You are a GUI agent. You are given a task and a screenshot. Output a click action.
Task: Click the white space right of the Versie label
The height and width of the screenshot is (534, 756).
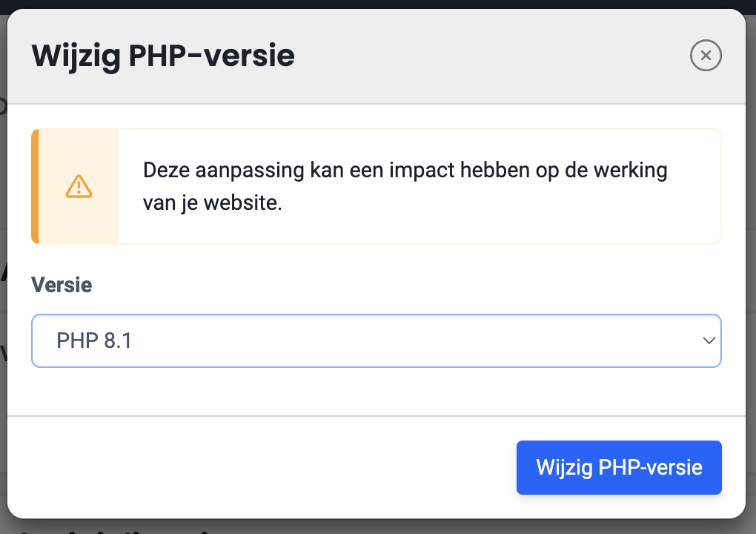[x=408, y=285]
